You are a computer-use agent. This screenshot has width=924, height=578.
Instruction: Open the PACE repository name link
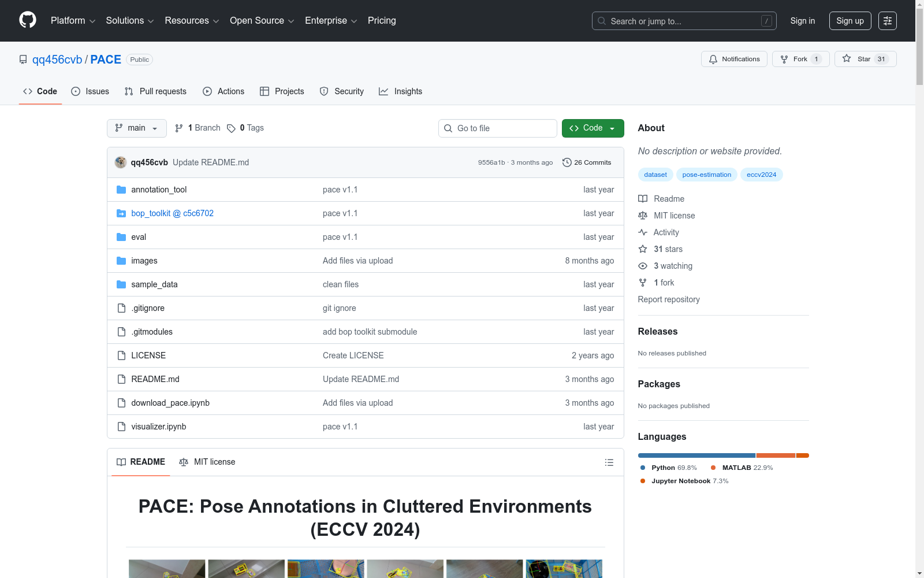tap(106, 60)
